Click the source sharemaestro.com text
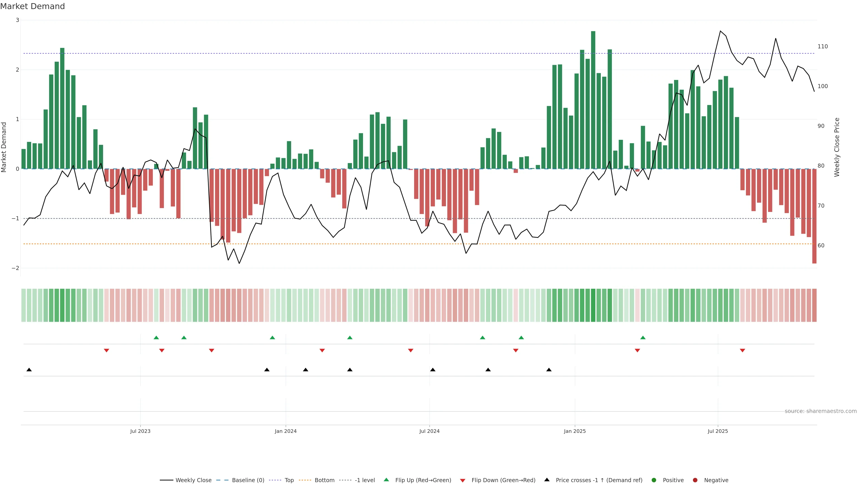This screenshot has height=488, width=868. coord(821,411)
